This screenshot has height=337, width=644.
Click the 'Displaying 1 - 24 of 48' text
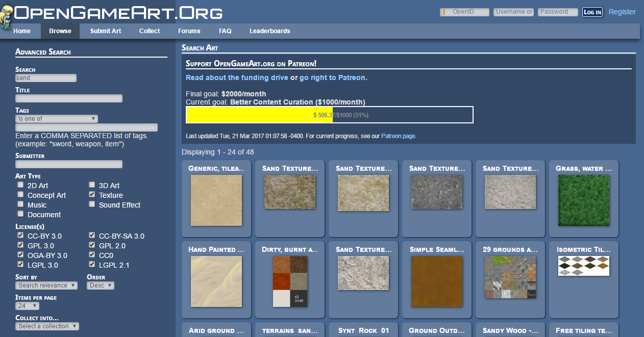218,152
